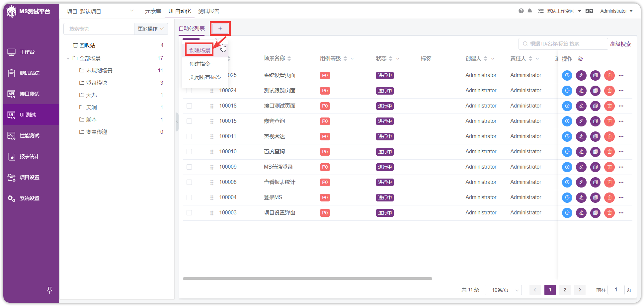Switch language with the A/文 icon

pos(589,11)
